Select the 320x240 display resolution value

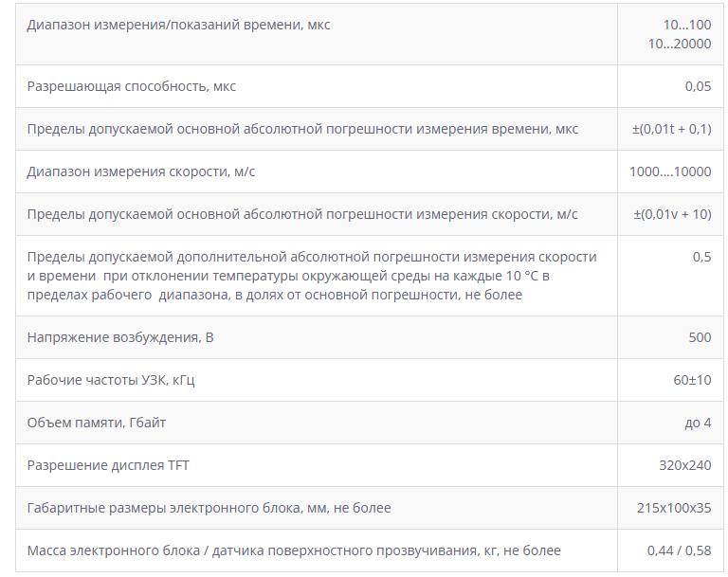(x=684, y=465)
